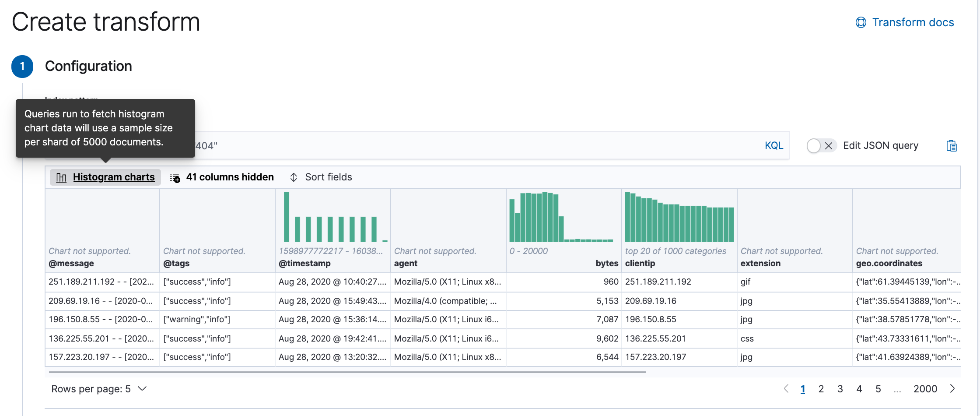Click the bytes histogram chart

tap(561, 218)
